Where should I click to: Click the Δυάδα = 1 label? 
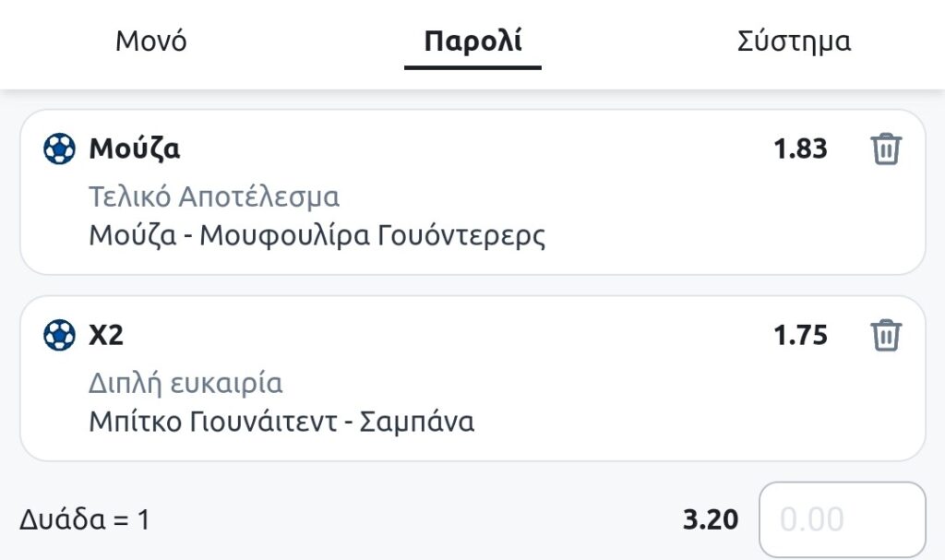coord(84,519)
